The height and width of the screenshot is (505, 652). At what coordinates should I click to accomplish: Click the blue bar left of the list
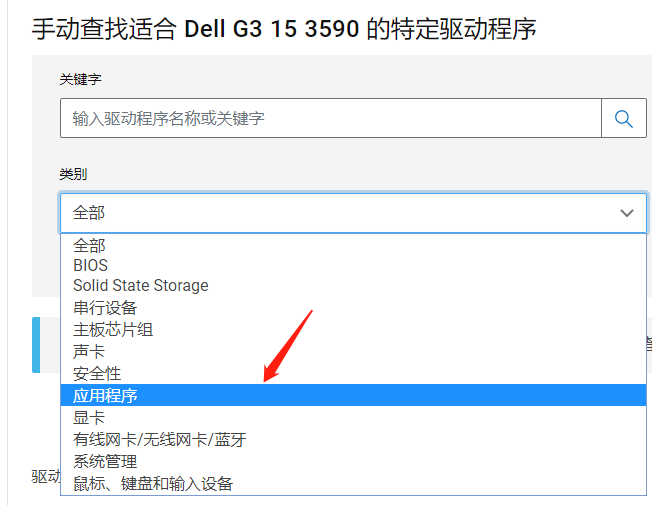[36, 345]
